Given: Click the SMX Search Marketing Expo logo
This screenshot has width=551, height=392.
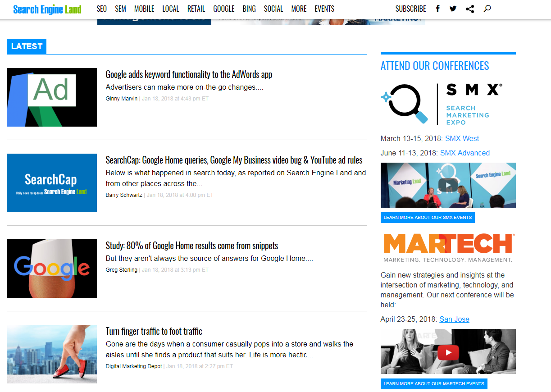Looking at the screenshot, I should (x=442, y=104).
